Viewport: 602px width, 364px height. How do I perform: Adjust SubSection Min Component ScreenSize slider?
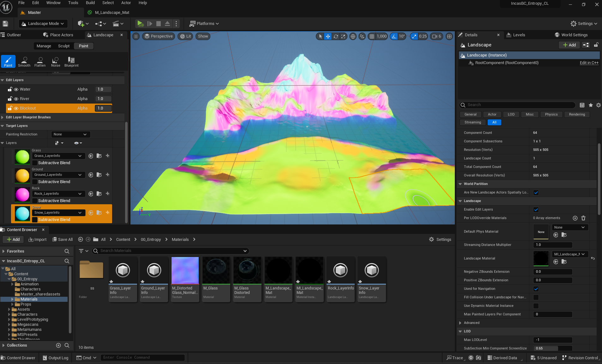click(553, 349)
